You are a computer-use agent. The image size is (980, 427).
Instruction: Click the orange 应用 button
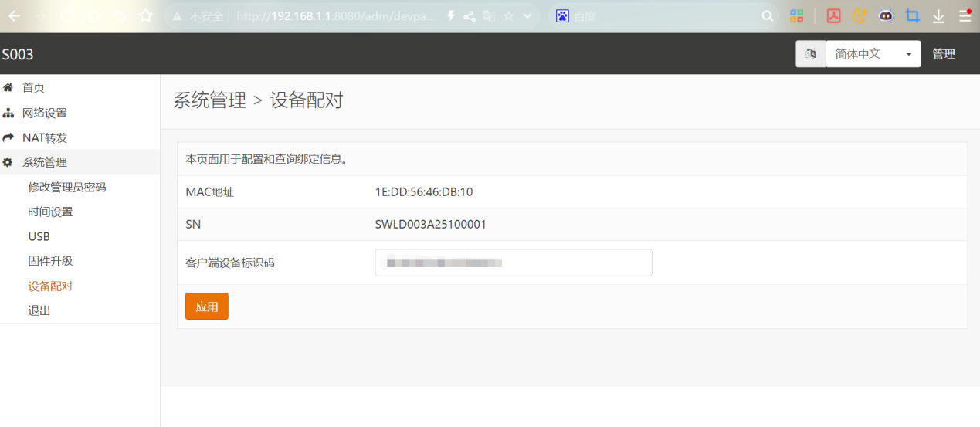pyautogui.click(x=206, y=307)
